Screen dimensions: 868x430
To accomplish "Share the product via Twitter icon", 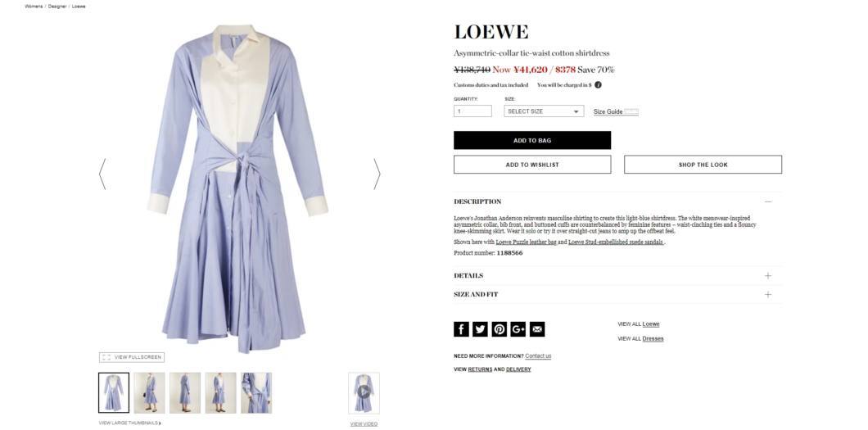I will point(480,329).
